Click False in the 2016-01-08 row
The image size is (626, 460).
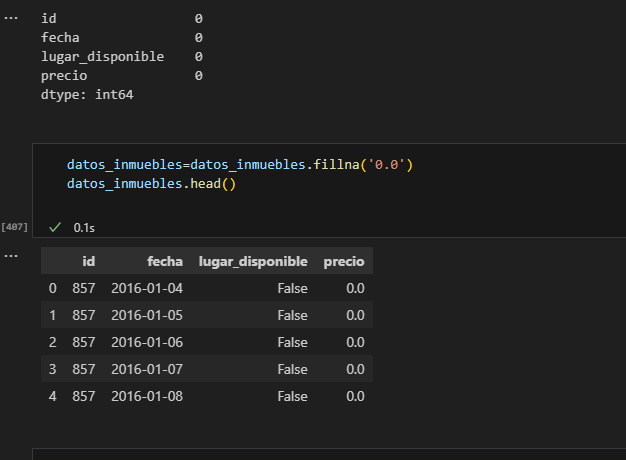[x=293, y=396]
